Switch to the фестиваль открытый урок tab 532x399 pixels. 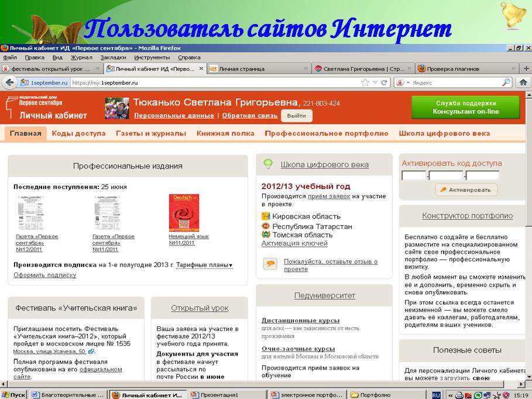click(52, 69)
